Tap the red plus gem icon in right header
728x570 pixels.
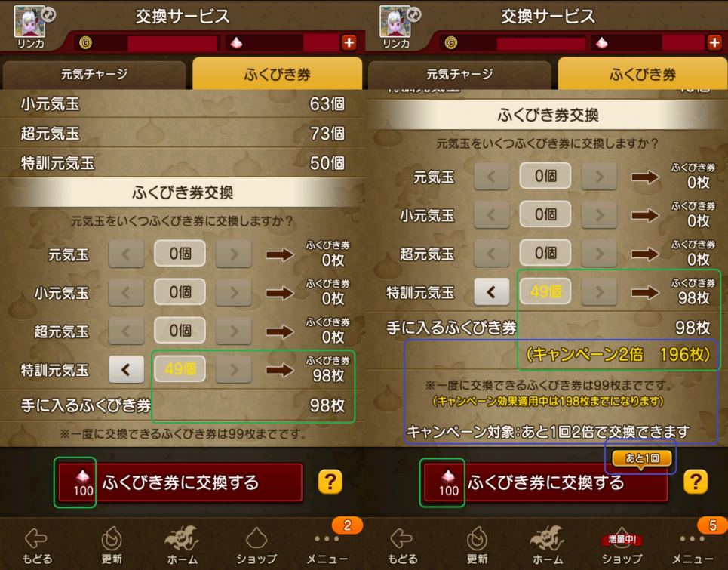pyautogui.click(x=714, y=43)
